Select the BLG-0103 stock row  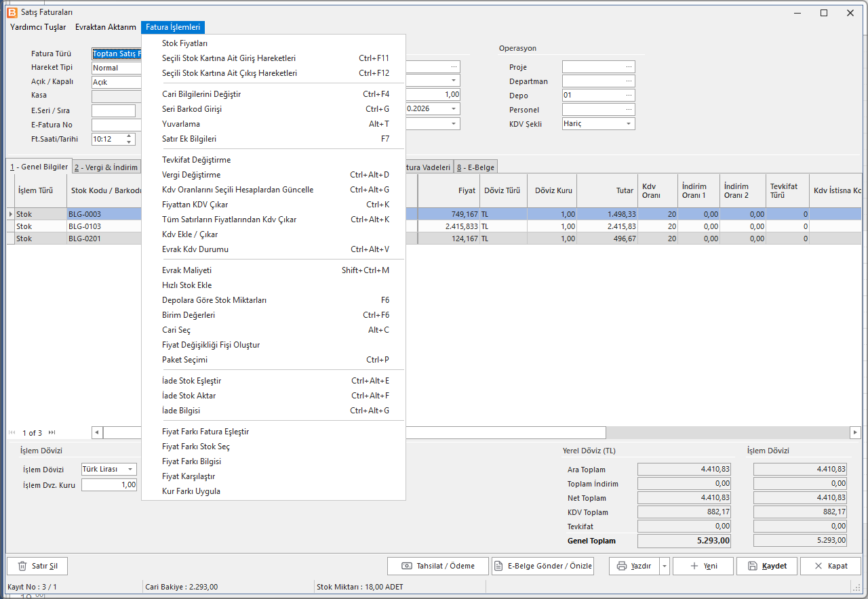point(434,226)
